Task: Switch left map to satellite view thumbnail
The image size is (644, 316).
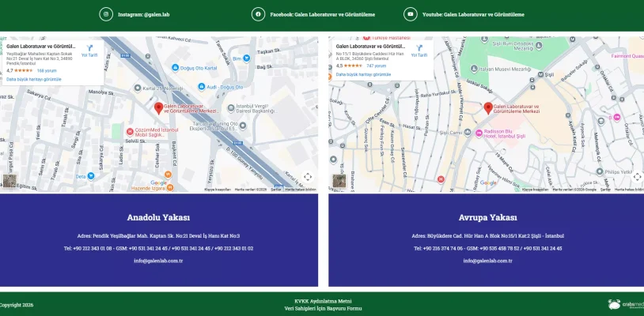Action: 8,181
